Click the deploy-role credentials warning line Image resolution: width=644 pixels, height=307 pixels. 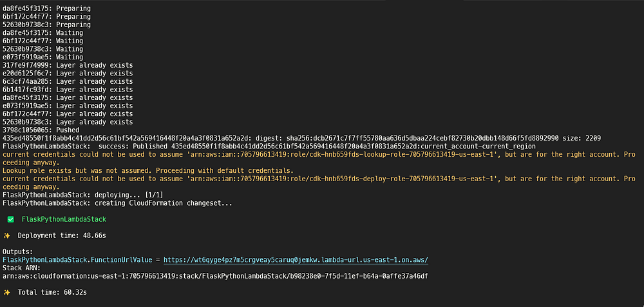pyautogui.click(x=319, y=183)
